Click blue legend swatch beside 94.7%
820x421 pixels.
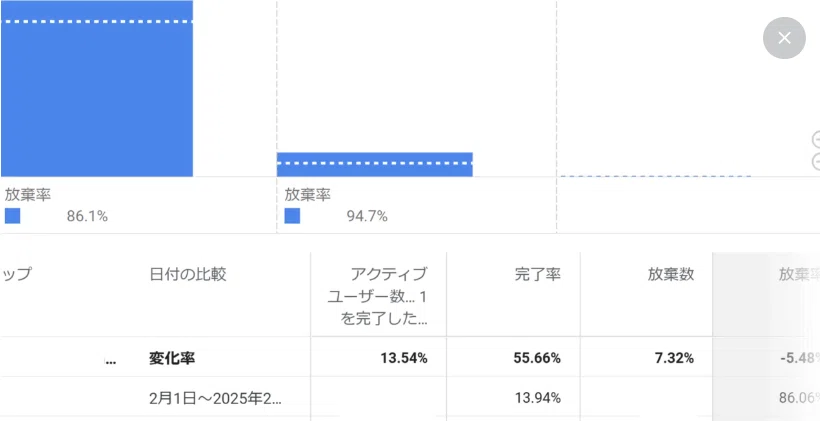point(292,216)
